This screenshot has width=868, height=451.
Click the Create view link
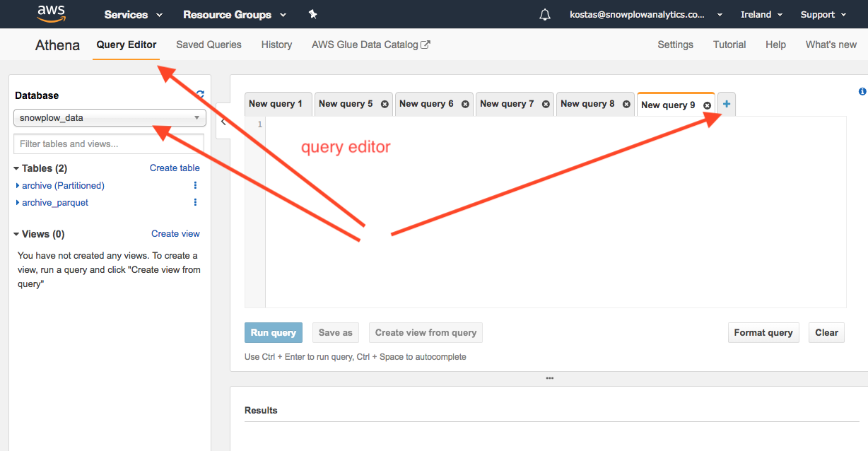click(175, 234)
